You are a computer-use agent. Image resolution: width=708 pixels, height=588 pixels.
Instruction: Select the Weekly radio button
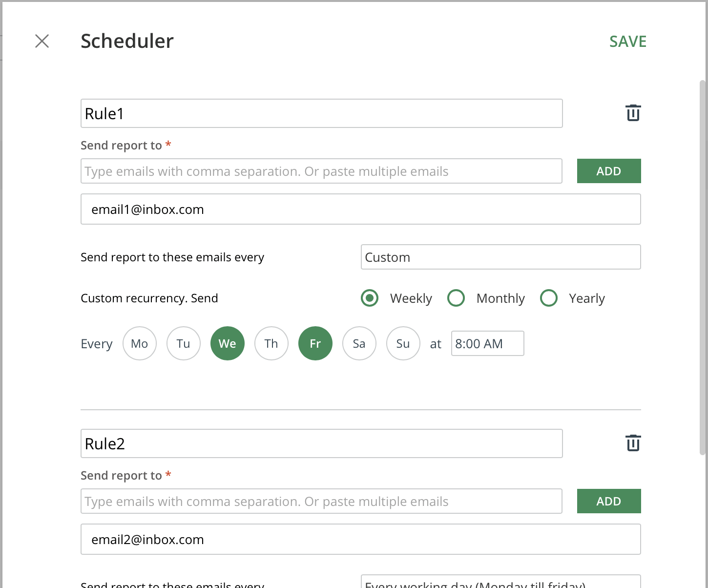coord(370,298)
